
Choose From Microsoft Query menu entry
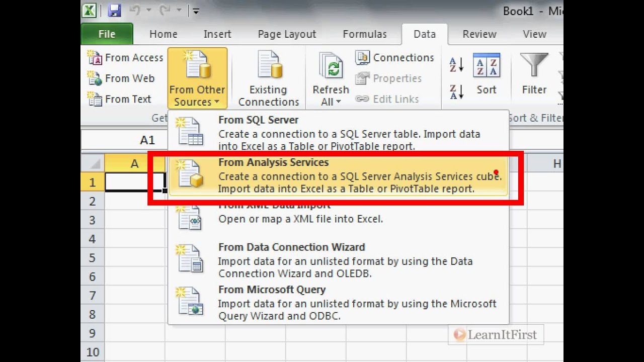click(x=338, y=303)
